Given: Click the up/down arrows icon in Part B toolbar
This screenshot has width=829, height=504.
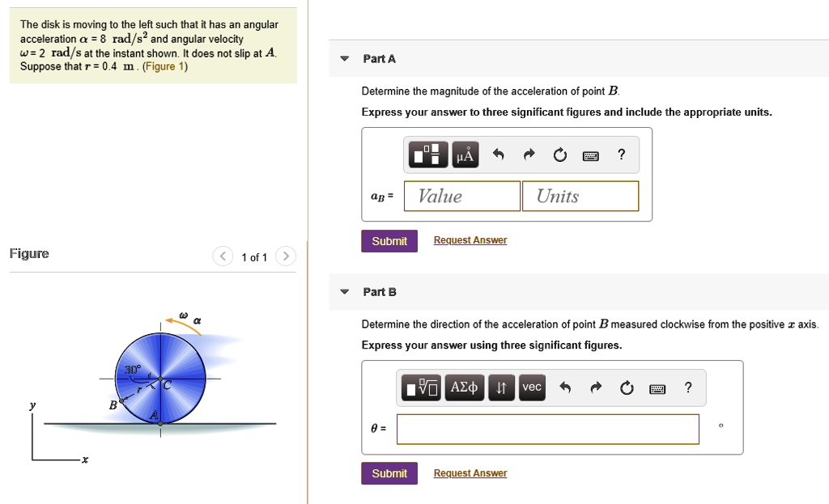Looking at the screenshot, I should (500, 388).
